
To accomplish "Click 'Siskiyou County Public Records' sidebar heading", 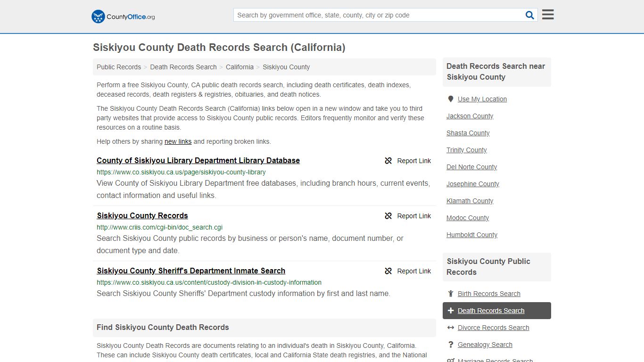I will pos(488,267).
